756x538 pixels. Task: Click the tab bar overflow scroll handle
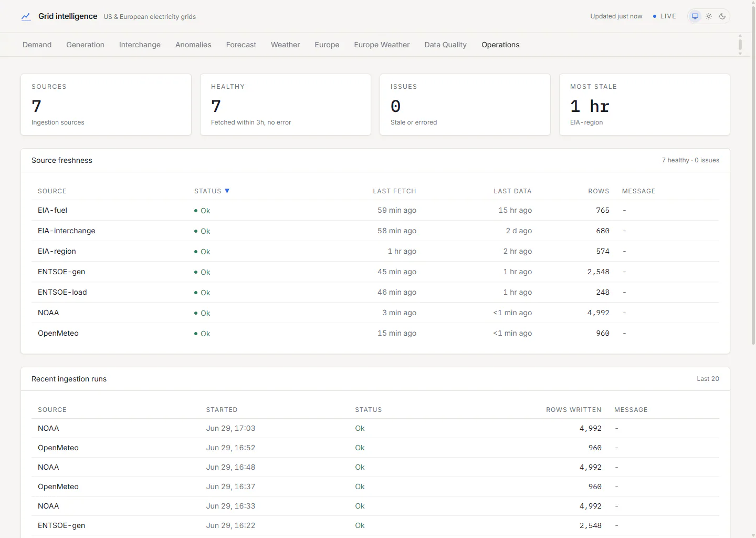740,45
